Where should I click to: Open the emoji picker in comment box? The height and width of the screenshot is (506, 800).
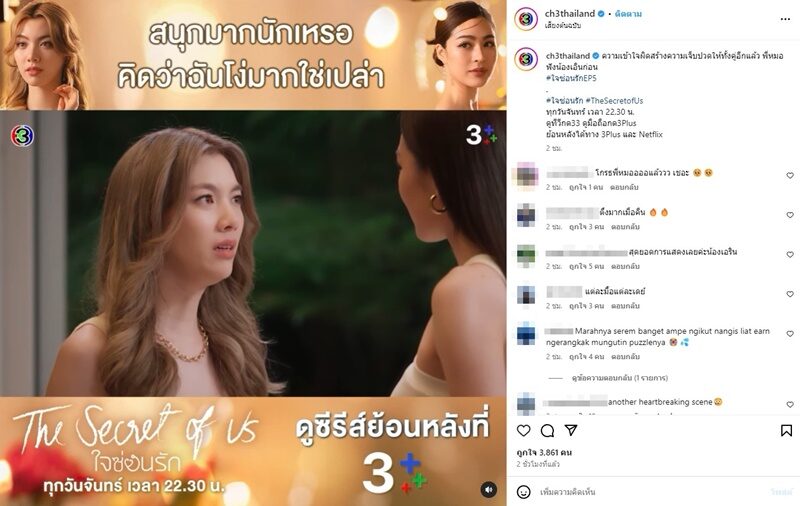523,492
